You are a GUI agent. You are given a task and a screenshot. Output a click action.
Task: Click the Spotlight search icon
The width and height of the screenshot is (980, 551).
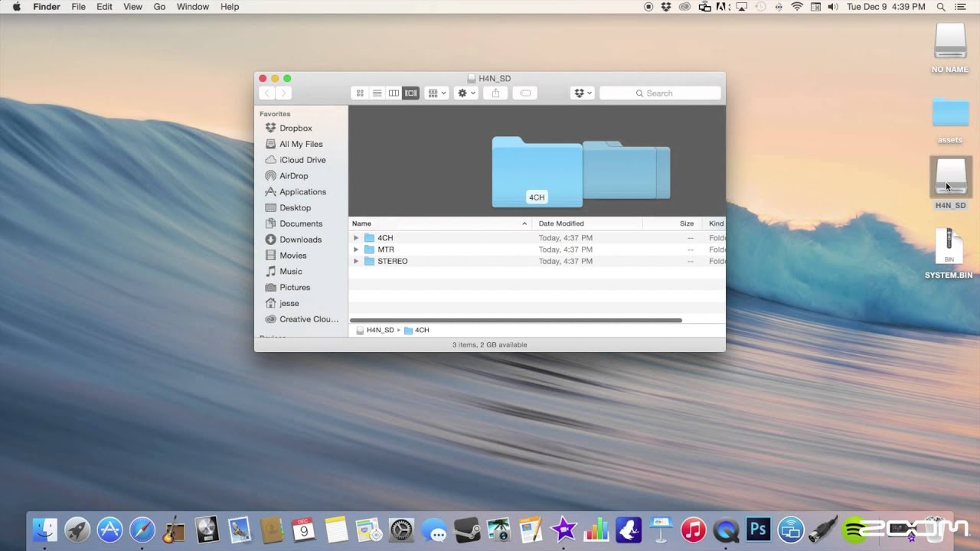[941, 7]
